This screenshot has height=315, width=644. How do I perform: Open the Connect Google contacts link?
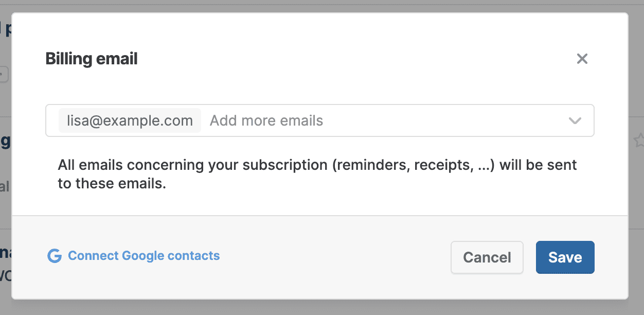coord(144,256)
